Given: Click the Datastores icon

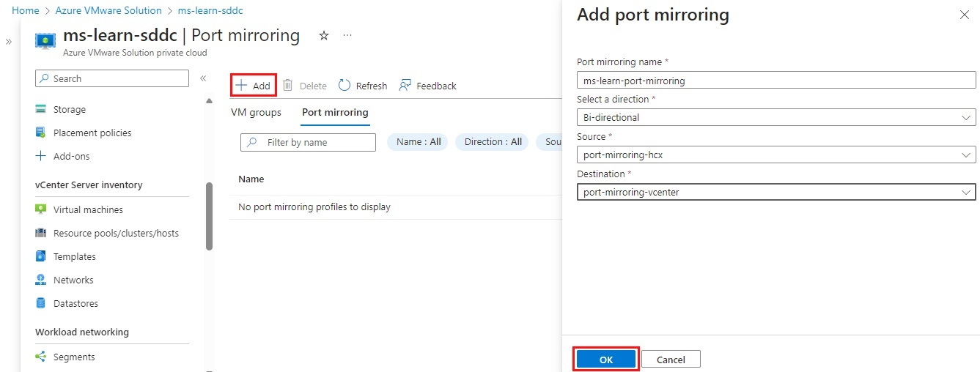Looking at the screenshot, I should (41, 303).
